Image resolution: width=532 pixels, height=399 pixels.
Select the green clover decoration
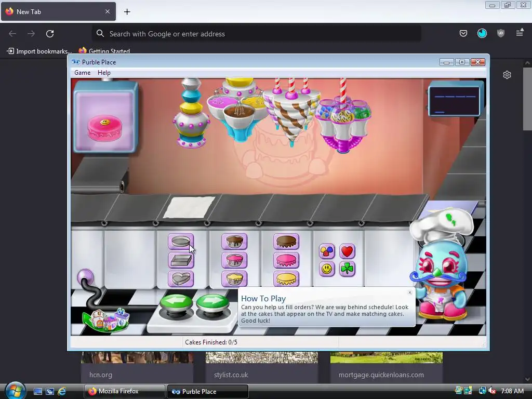[x=347, y=269]
